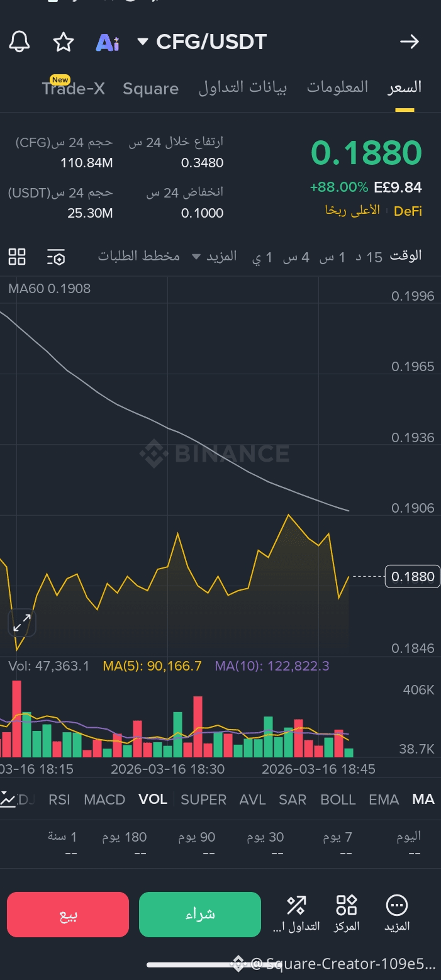Select SAR indicator
Image resolution: width=441 pixels, height=980 pixels.
[293, 799]
